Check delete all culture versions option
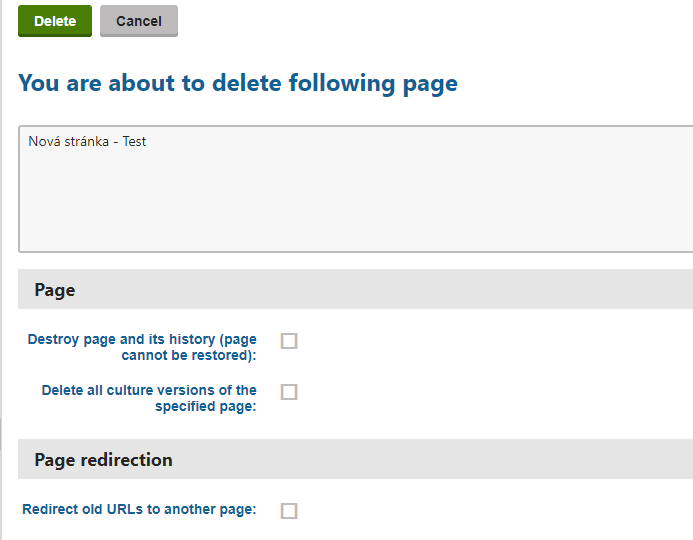The width and height of the screenshot is (693, 540). coord(289,392)
